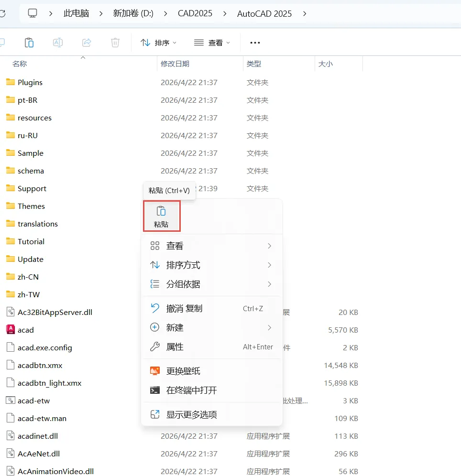Choose 显示更多选项 in the context menu
461x476 pixels.
(x=211, y=414)
